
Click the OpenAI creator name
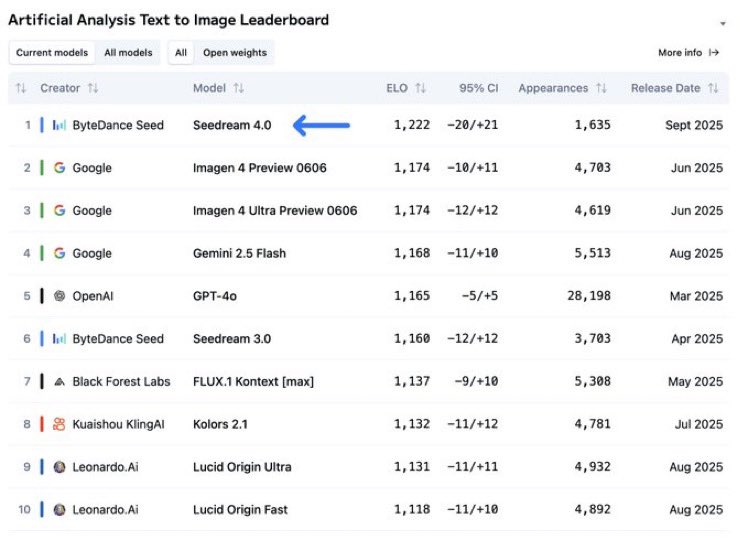tap(93, 296)
